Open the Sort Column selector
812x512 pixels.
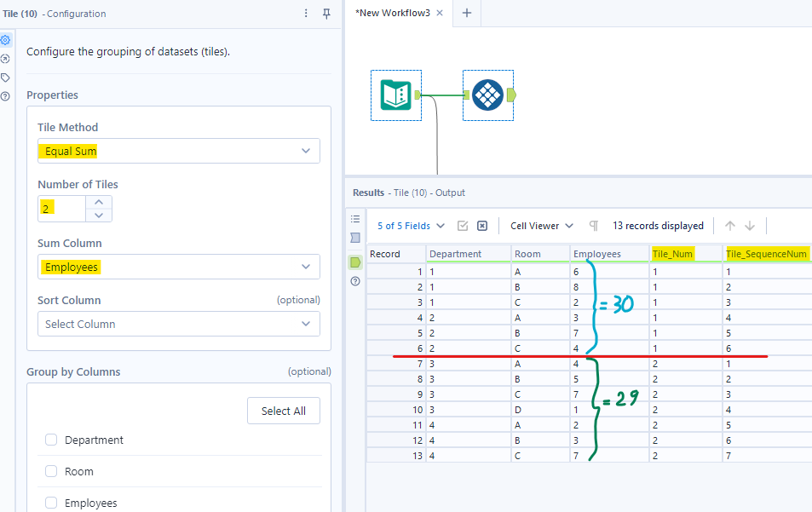pos(178,324)
